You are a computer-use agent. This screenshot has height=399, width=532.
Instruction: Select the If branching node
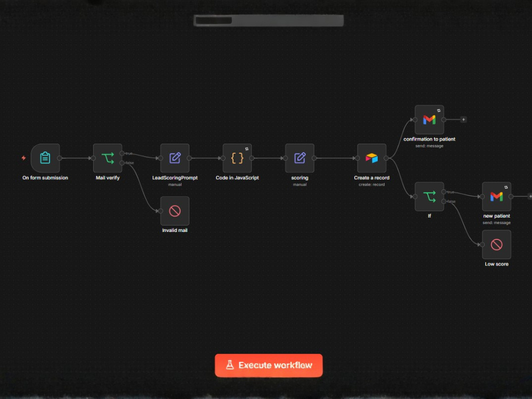coord(429,196)
